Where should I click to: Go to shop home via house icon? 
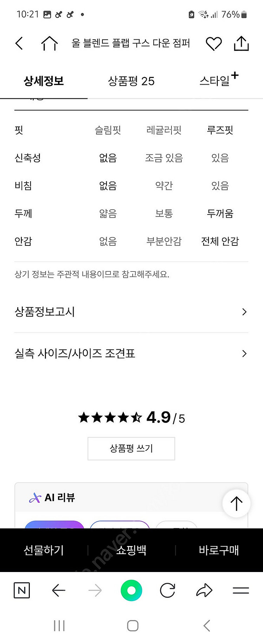click(x=49, y=44)
